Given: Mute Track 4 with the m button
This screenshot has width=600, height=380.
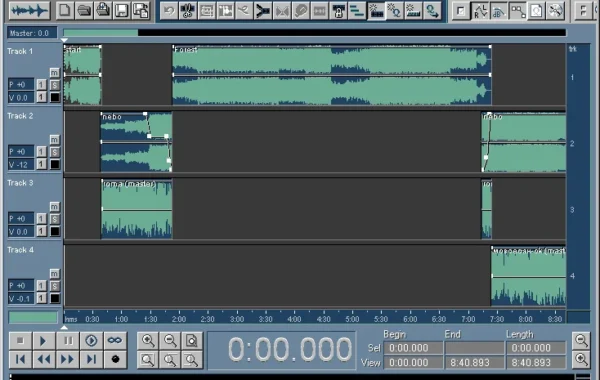Looking at the screenshot, I should tap(55, 274).
